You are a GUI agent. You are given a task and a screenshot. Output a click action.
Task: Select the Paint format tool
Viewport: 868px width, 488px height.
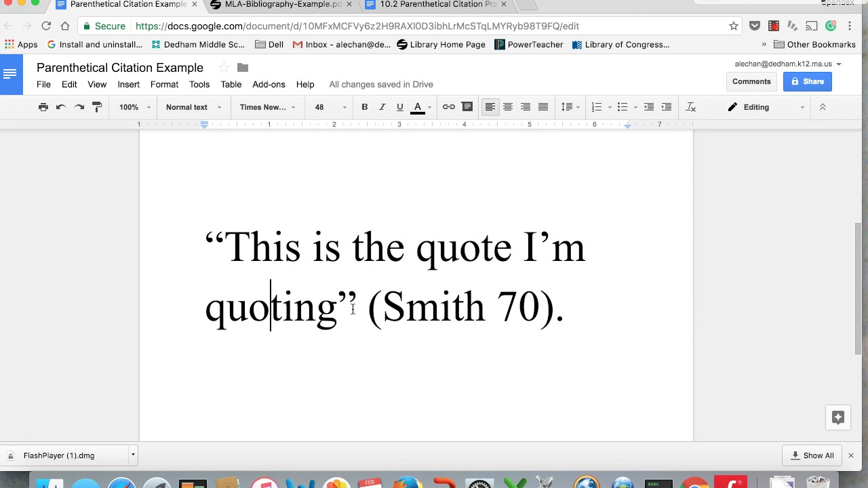point(97,107)
